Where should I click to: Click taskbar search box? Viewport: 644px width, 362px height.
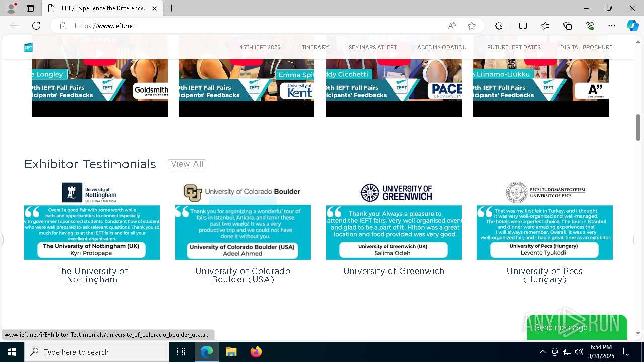coord(97,352)
